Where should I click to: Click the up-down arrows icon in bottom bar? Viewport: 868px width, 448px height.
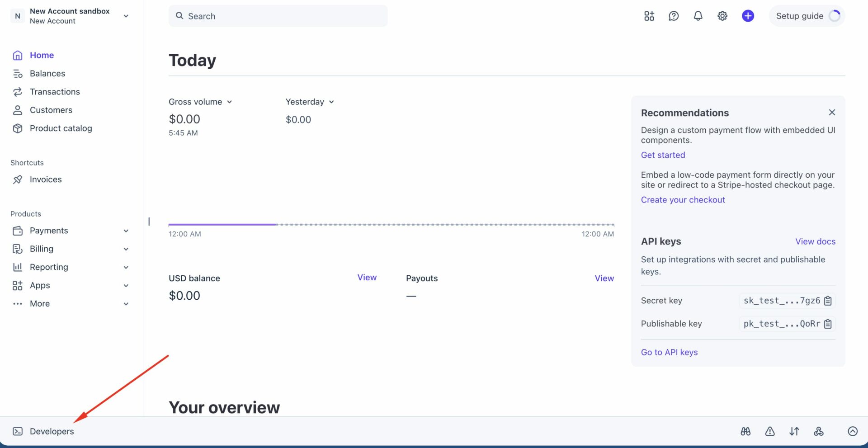coord(794,431)
